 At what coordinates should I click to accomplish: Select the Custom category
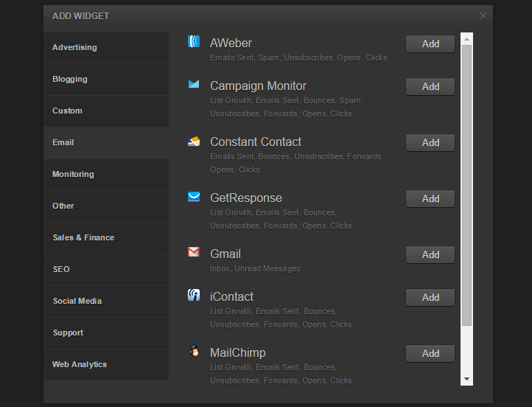tap(106, 111)
